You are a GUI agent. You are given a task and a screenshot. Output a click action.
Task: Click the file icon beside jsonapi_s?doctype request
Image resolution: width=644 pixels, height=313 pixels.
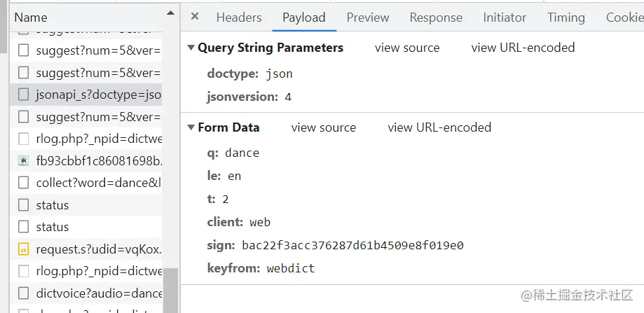point(24,94)
